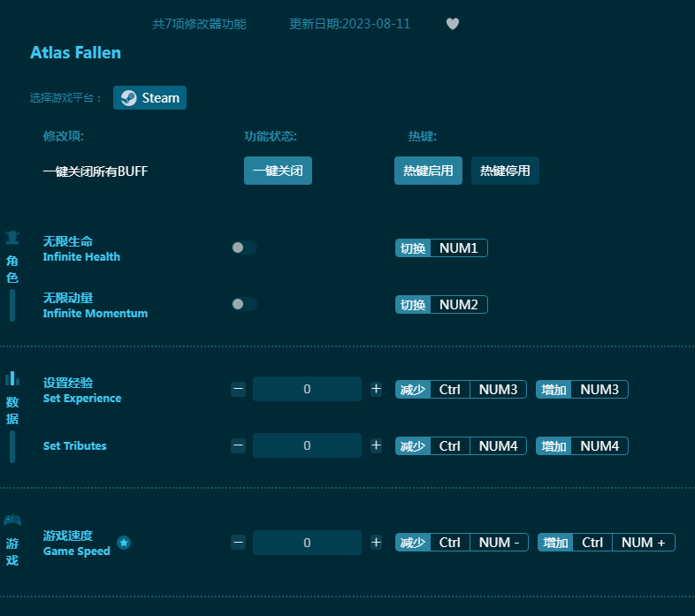Click 减少 Ctrl NUM3 hotkey for Set Experience
The height and width of the screenshot is (616, 695).
point(461,390)
